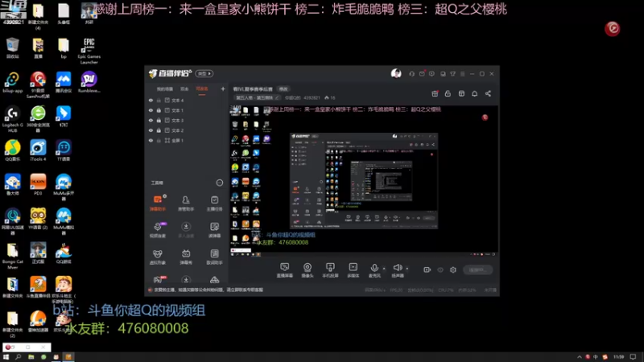Click the streamer avatar in title bar
Screen dimensions: 644x362
(396, 73)
